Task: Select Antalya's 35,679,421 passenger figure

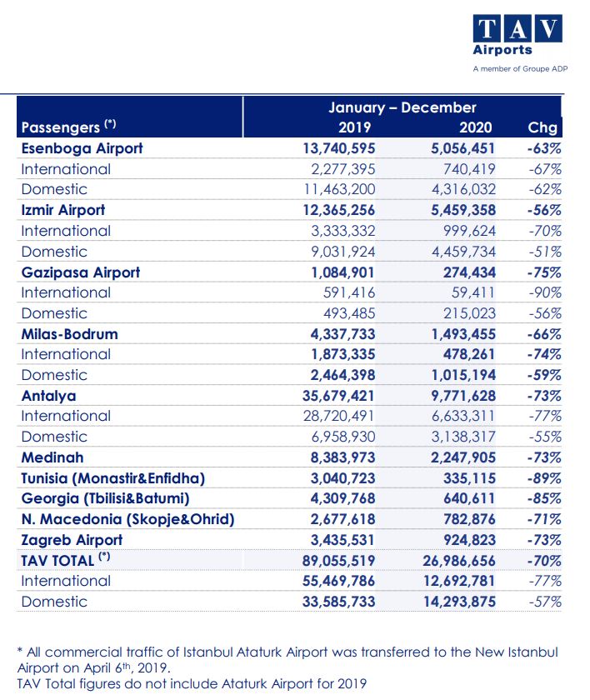Action: tap(338, 396)
